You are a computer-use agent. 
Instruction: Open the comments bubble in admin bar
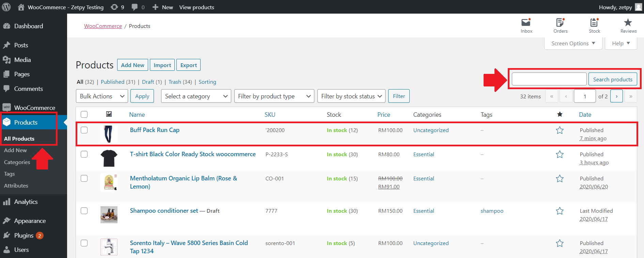[138, 7]
